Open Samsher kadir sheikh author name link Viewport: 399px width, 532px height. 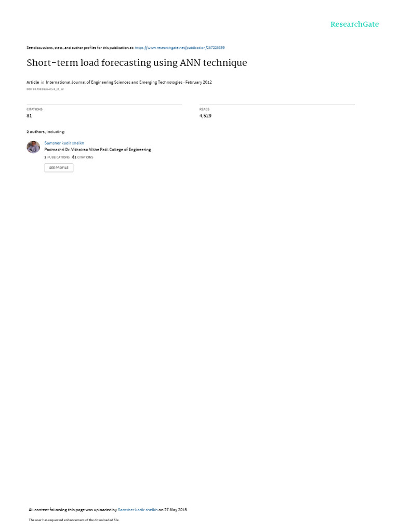click(x=64, y=143)
